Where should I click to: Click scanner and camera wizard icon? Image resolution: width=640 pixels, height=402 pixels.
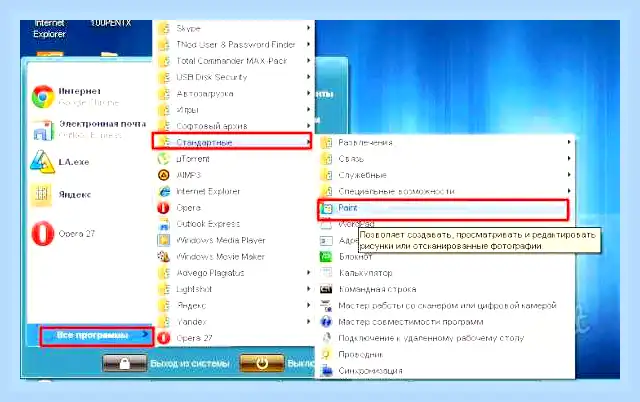pyautogui.click(x=326, y=305)
